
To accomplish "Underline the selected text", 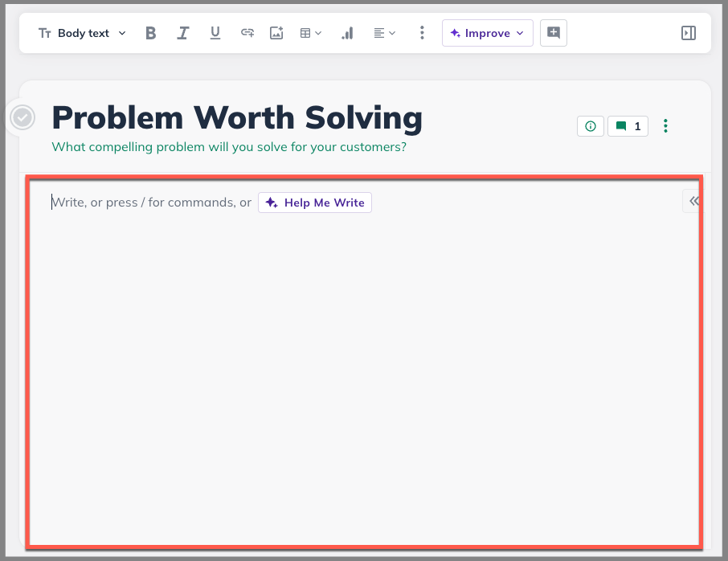I will (x=215, y=33).
